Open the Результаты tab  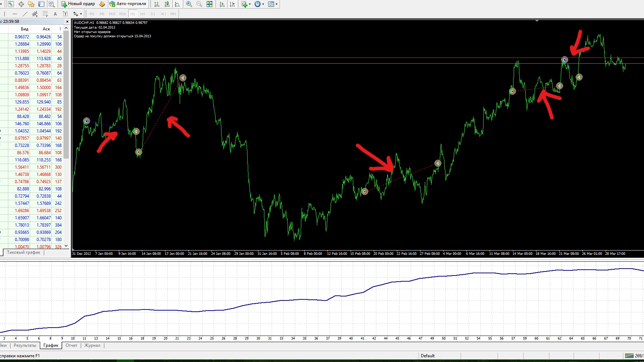click(x=25, y=345)
